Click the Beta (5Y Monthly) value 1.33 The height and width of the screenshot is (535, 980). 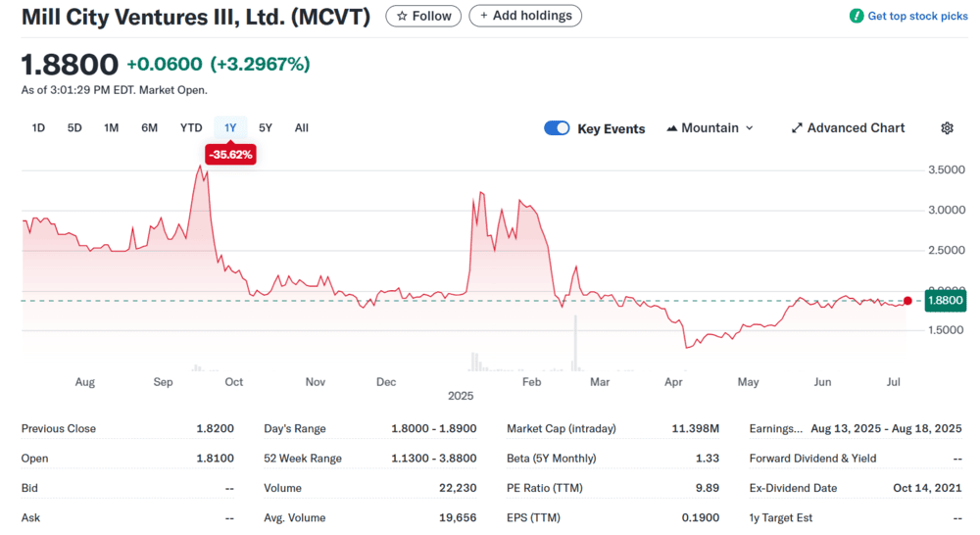click(708, 459)
